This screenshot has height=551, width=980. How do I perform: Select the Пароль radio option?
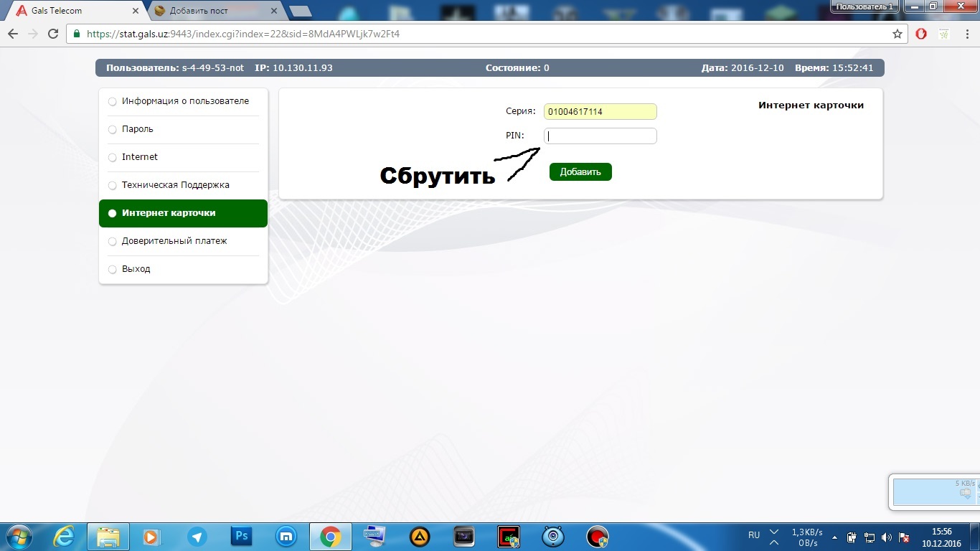112,129
